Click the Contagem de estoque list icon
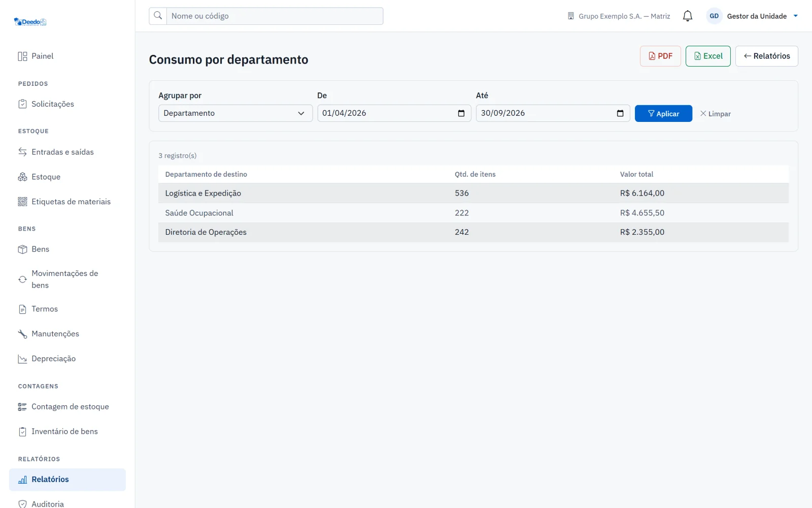 22,407
